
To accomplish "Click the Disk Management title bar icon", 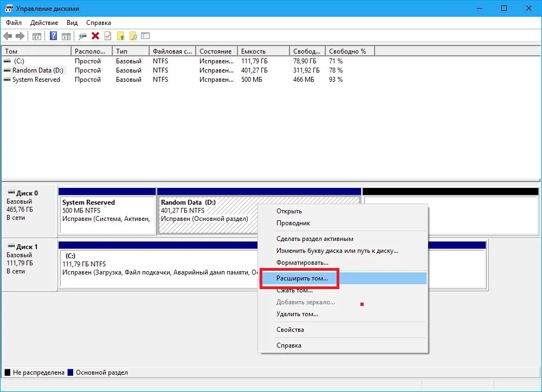I will (9, 8).
